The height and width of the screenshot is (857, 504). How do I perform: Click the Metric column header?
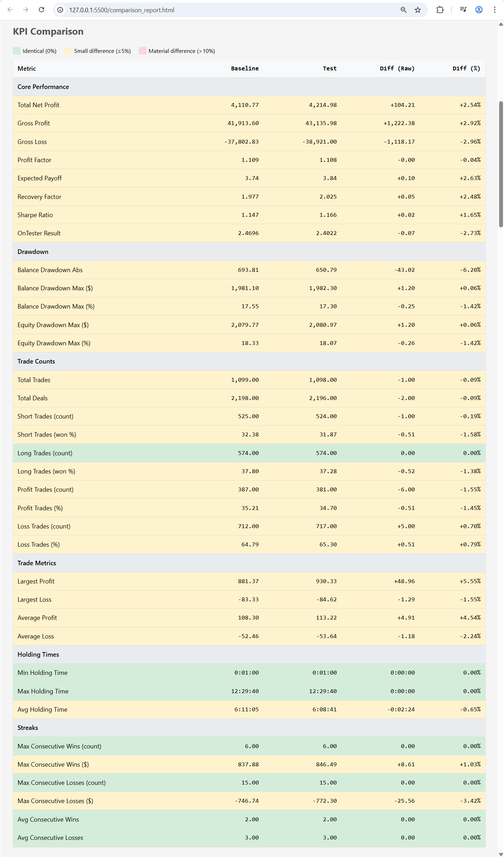tap(27, 69)
